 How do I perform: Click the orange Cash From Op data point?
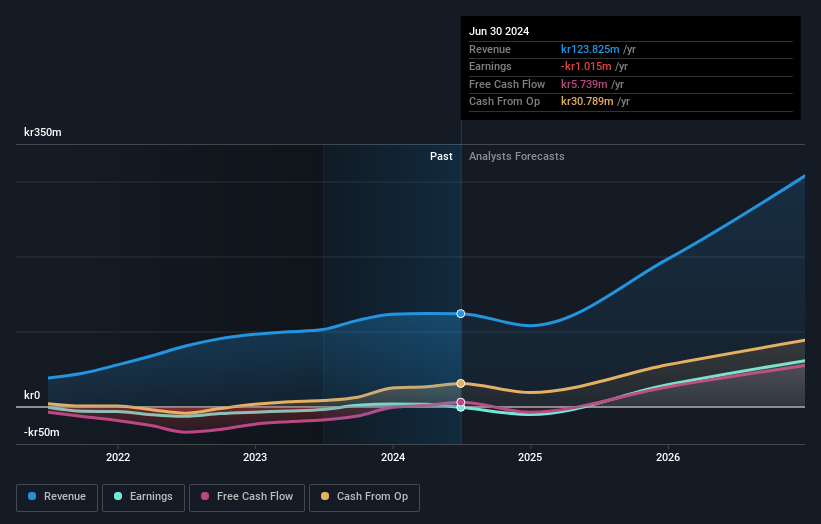[461, 383]
